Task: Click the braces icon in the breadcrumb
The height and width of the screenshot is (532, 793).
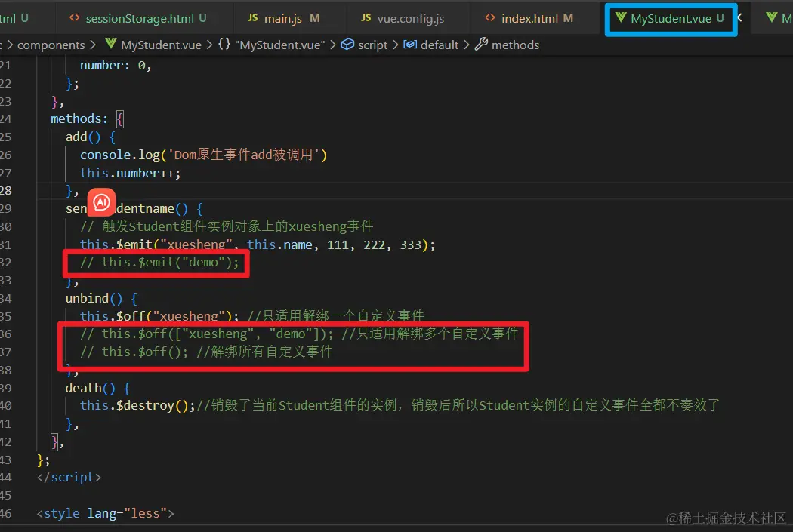Action: [224, 45]
